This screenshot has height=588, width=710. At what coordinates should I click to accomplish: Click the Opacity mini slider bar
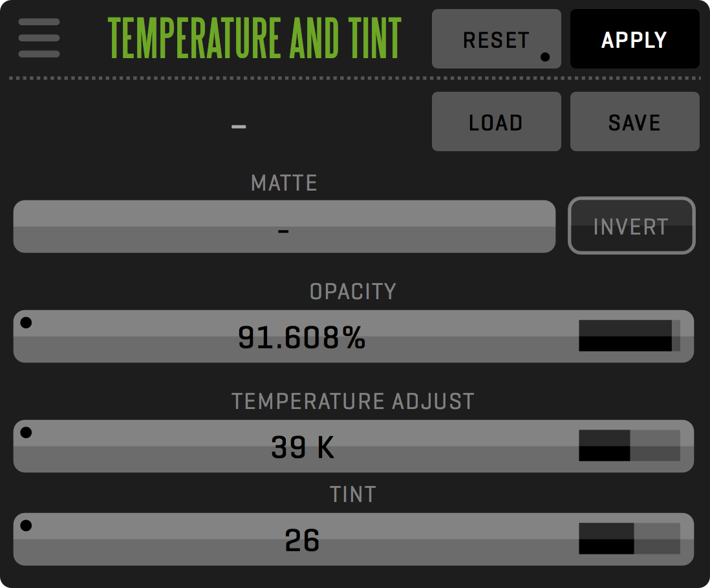(x=629, y=336)
